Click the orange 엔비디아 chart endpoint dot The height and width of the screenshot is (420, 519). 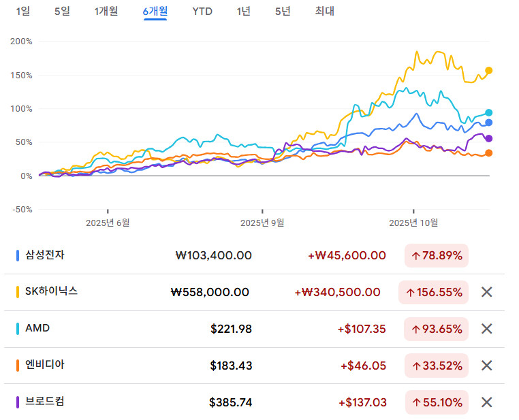click(x=489, y=153)
